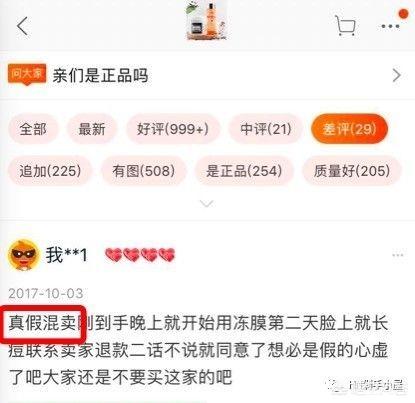Open the 亲们是正品吗 question arrow
Image resolution: width=415 pixels, height=403 pixels.
tap(397, 76)
